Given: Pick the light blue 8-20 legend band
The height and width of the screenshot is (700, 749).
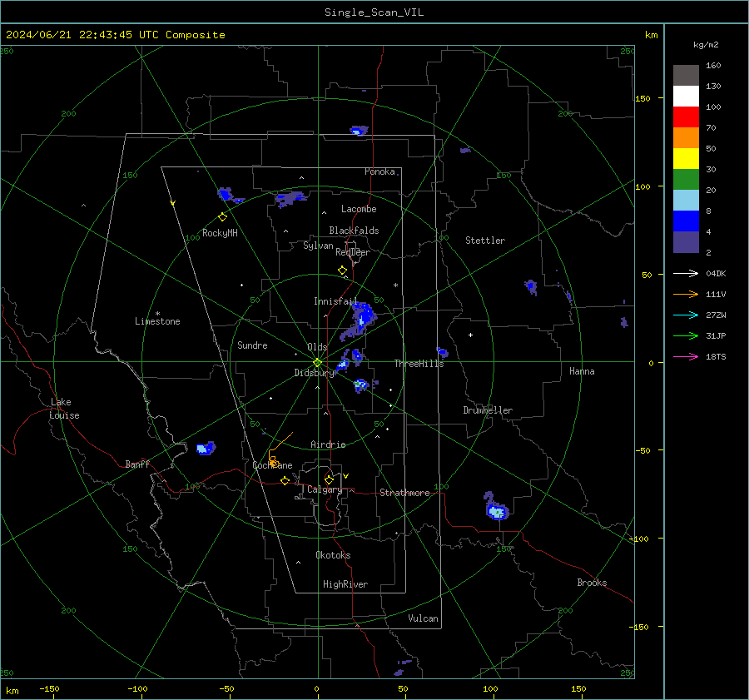Looking at the screenshot, I should (x=686, y=201).
